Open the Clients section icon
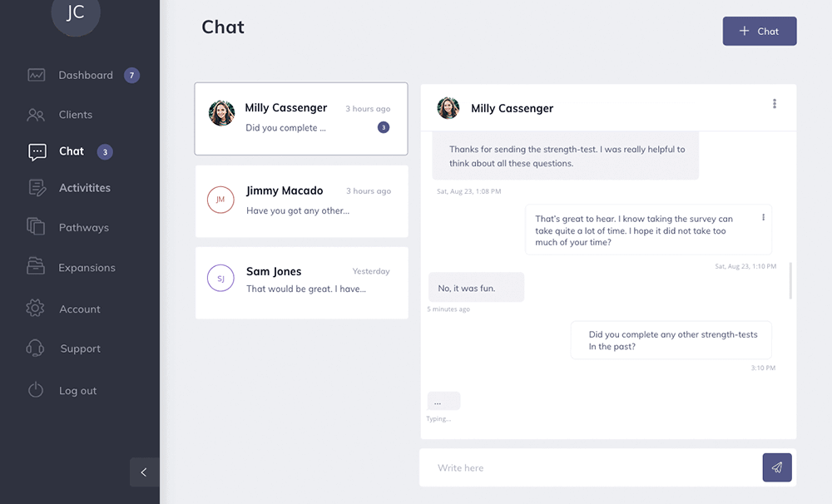The image size is (832, 504). pos(37,114)
